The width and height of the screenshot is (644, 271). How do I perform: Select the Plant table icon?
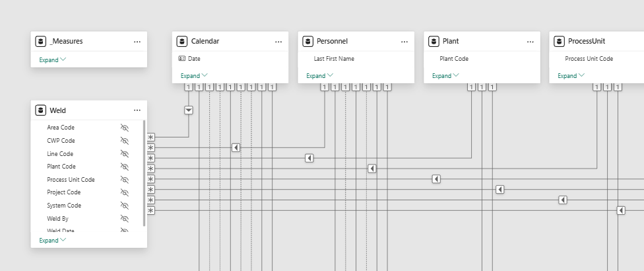434,42
